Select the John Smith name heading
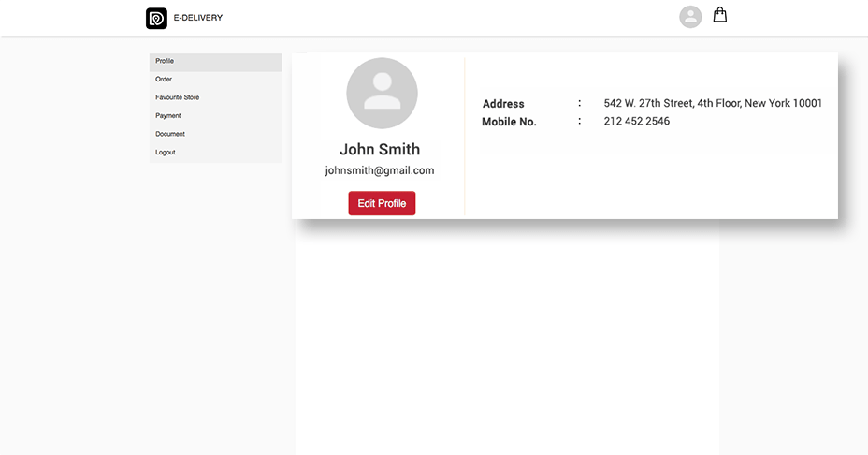Screen dimensions: 868x455 (380, 149)
